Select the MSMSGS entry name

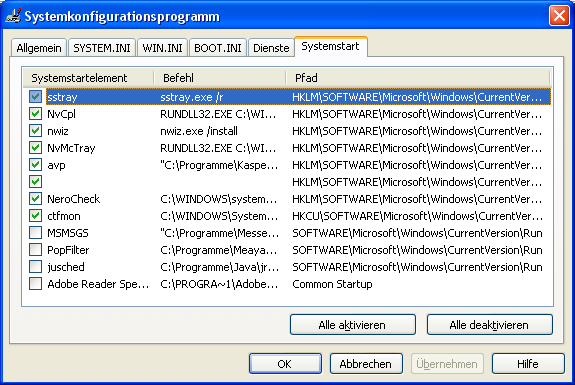(68, 233)
